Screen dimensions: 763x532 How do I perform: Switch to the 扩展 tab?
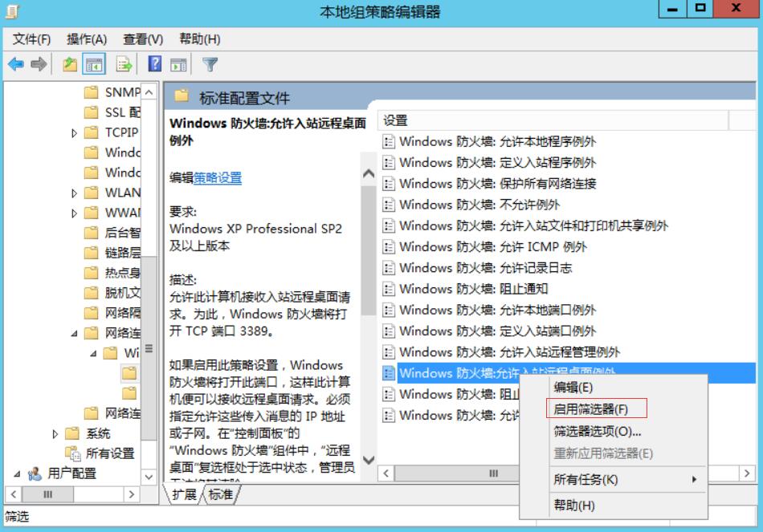click(x=184, y=494)
